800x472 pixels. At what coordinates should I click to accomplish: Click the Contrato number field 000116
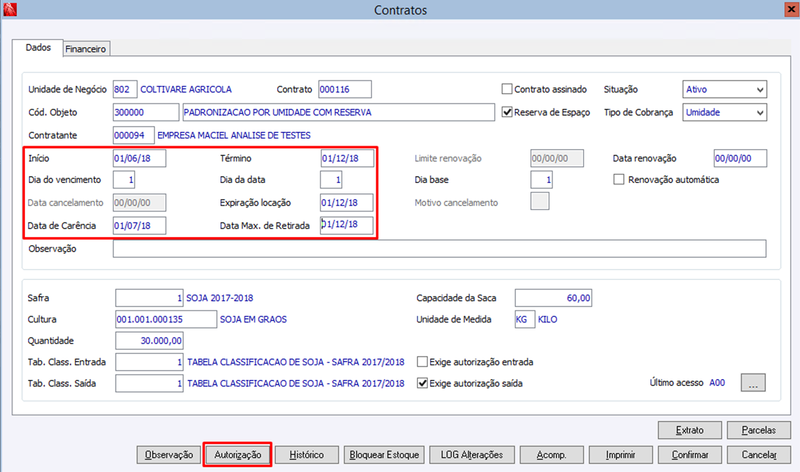(345, 89)
